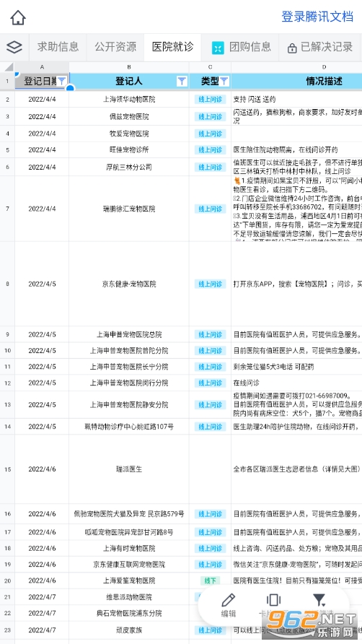This screenshot has height=644, width=362.
Task: Switch to 公开资源 tab
Action: point(115,47)
